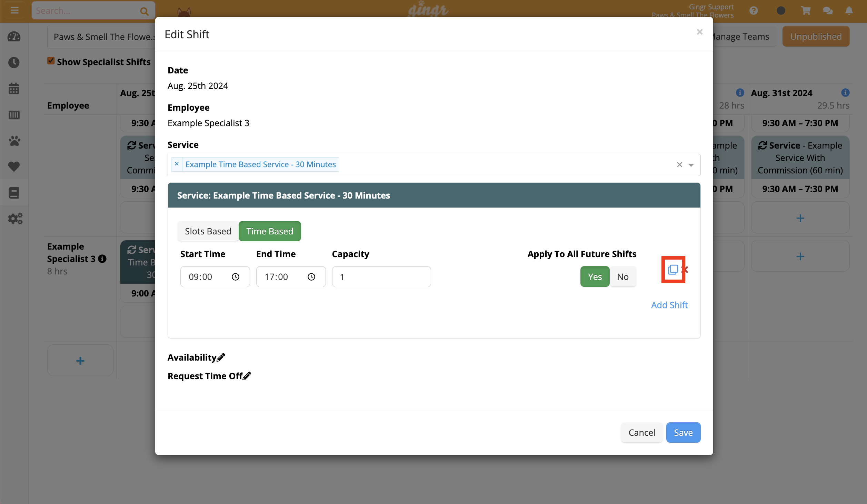Click the pencil icon next to Request Time Off
This screenshot has width=867, height=504.
(247, 376)
